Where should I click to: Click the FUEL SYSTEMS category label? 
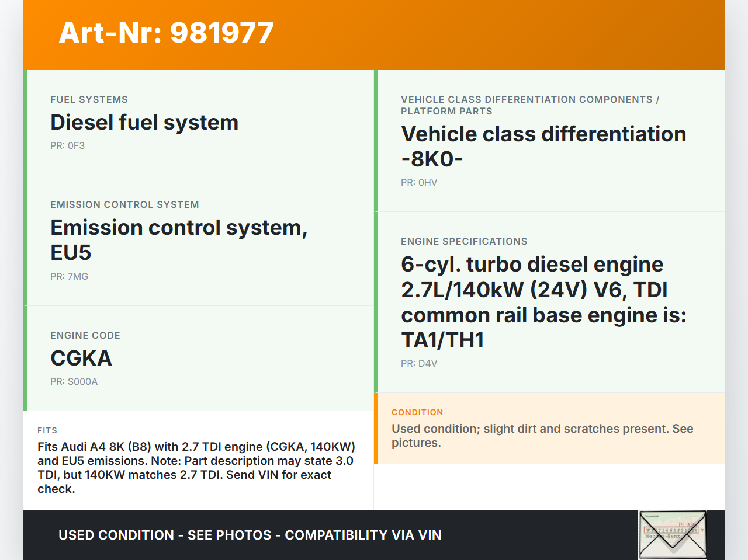89,100
